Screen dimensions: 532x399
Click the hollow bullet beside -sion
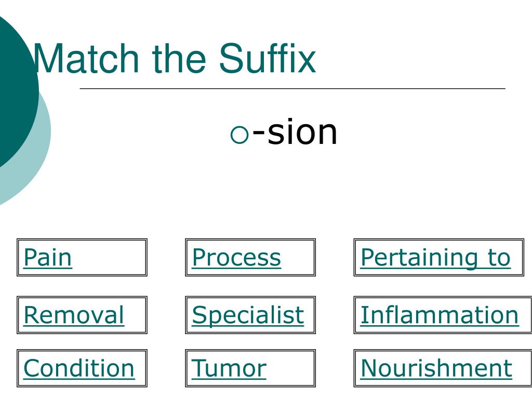click(x=240, y=135)
